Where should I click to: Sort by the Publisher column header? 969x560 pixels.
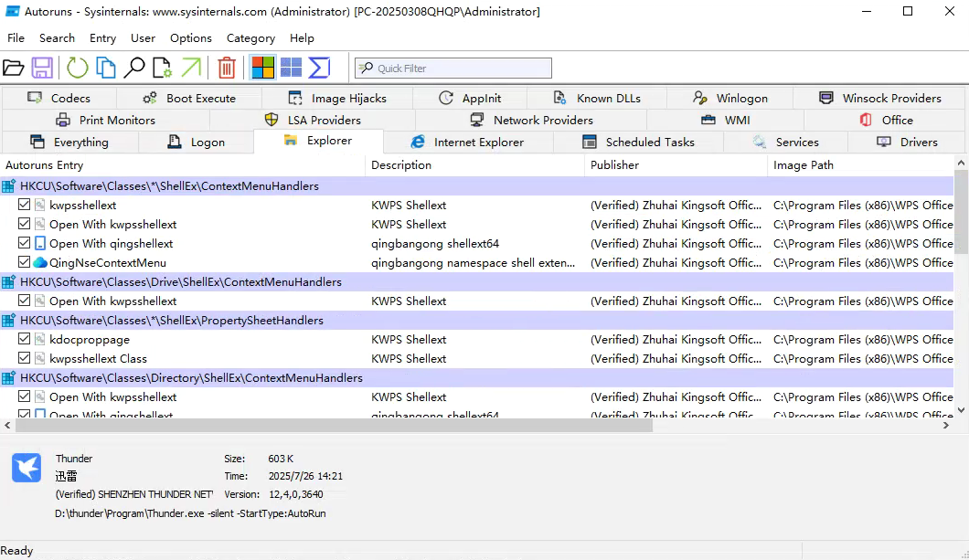[x=676, y=164]
